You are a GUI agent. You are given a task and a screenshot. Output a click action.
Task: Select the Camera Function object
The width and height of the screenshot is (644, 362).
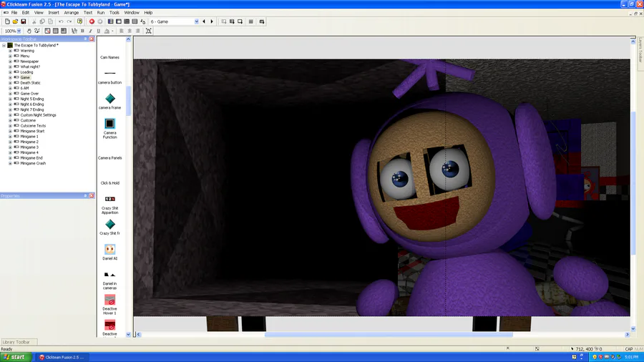(x=109, y=129)
